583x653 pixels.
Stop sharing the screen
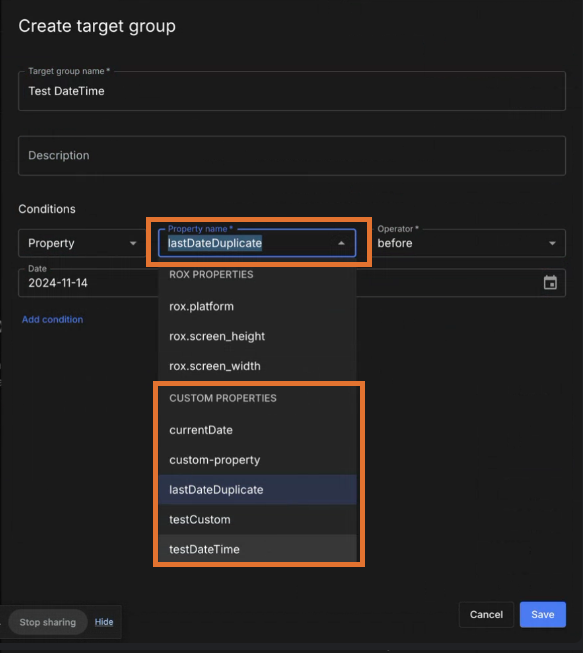point(48,622)
